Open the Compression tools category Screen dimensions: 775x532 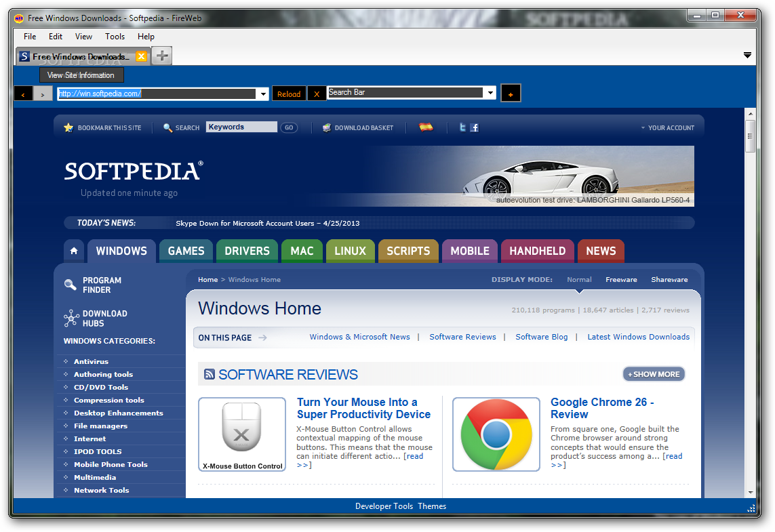[x=109, y=400]
